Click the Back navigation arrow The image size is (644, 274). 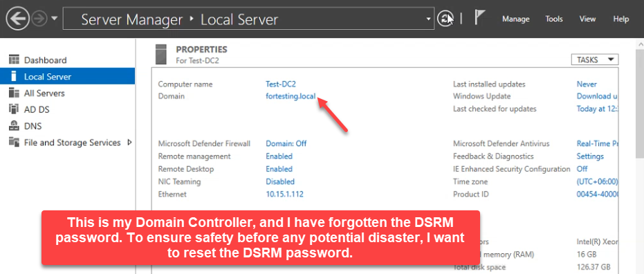18,19
